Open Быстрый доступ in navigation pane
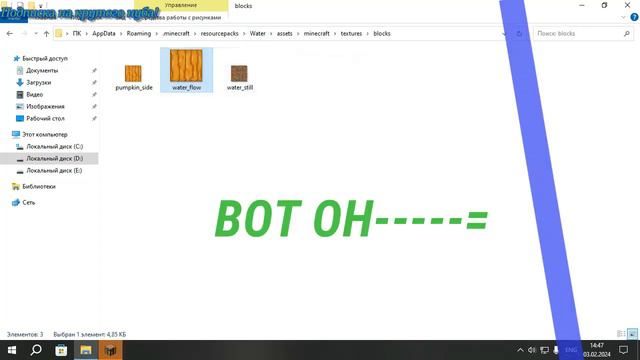 point(45,58)
